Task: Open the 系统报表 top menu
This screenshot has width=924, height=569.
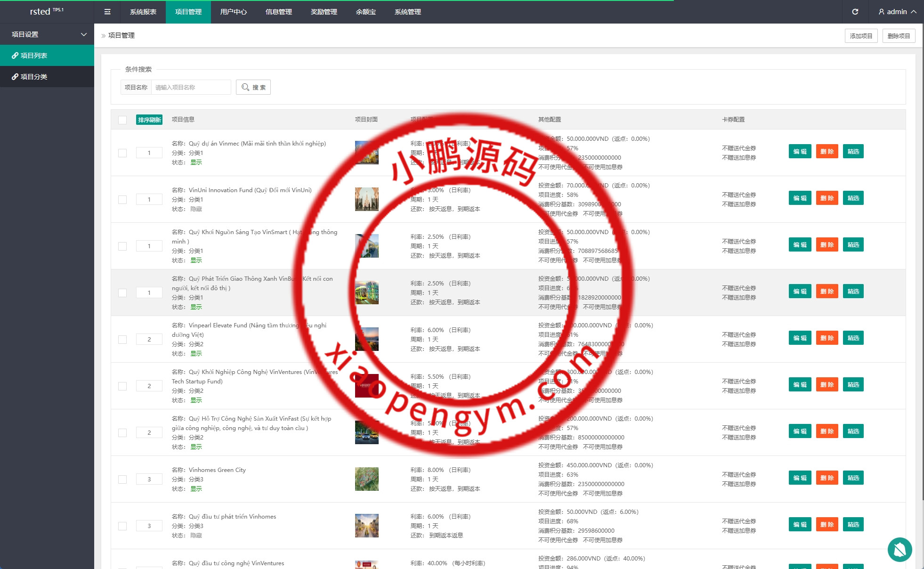Action: click(143, 12)
